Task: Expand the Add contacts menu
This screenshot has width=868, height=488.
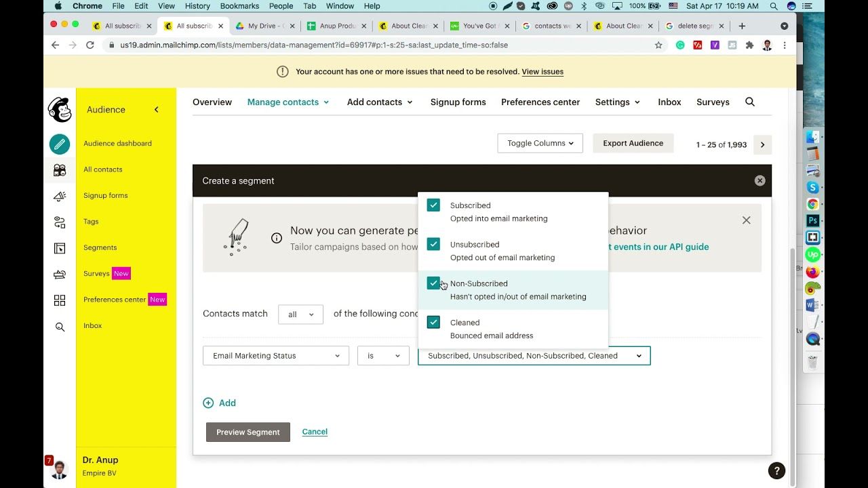Action: click(x=380, y=102)
